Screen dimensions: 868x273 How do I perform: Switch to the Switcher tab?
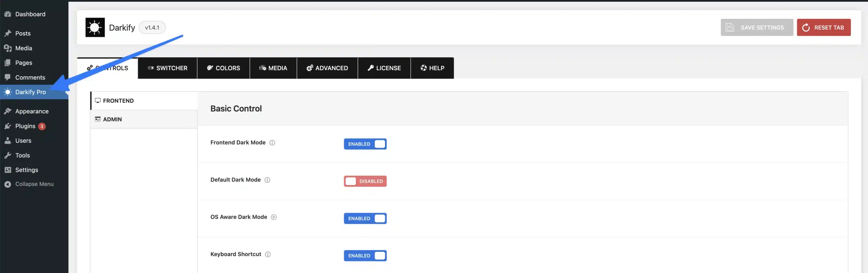167,68
